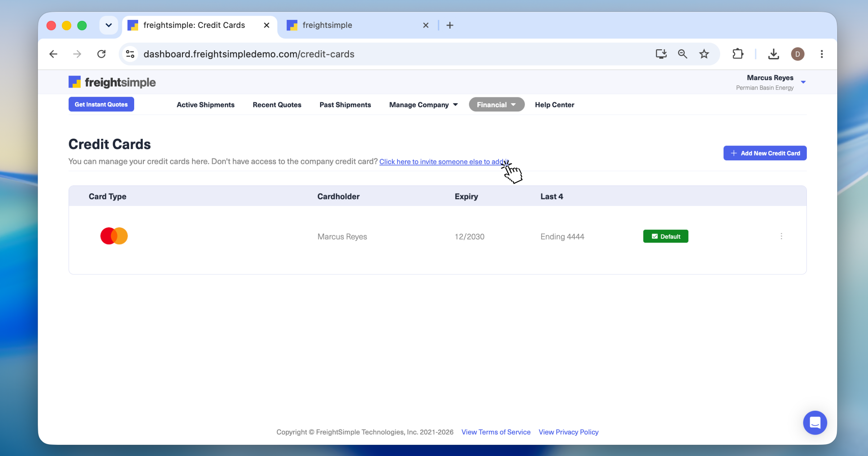The width and height of the screenshot is (868, 456).
Task: Click Add New Credit Card
Action: point(765,153)
